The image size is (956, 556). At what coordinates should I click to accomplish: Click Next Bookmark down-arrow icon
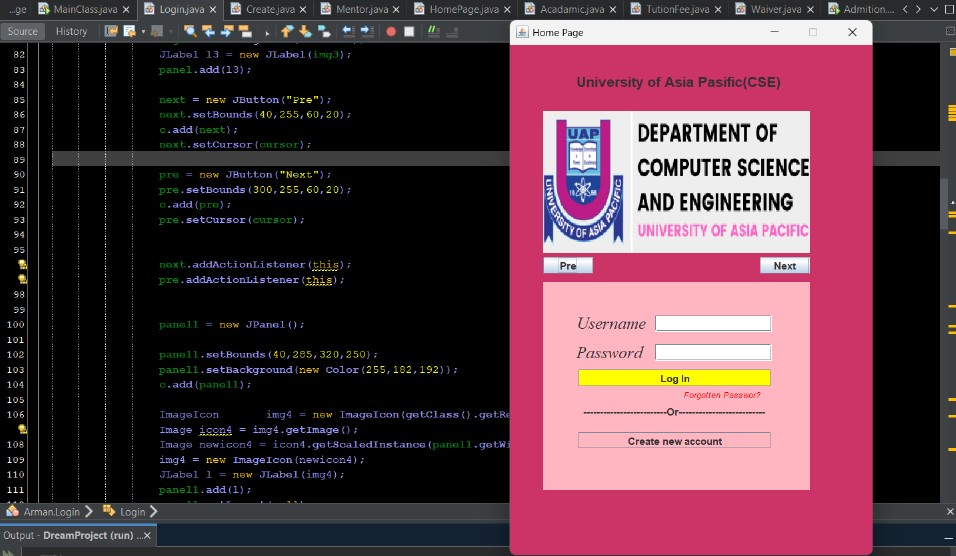coord(305,31)
